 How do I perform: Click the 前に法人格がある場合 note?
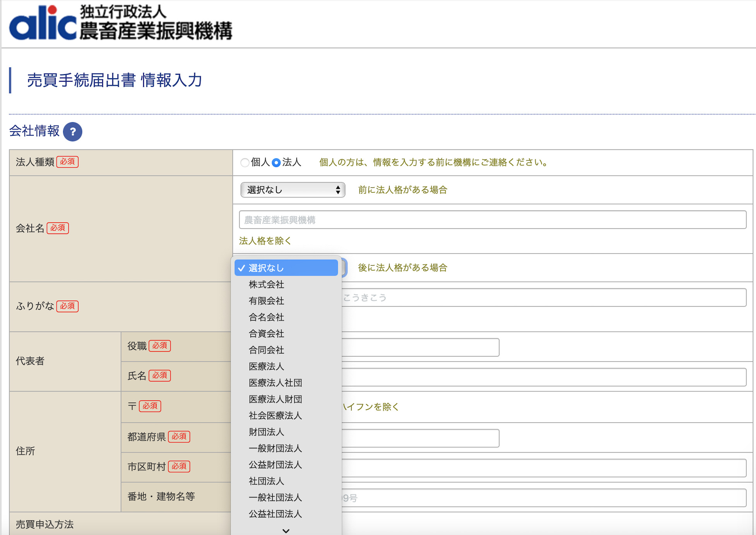point(402,190)
